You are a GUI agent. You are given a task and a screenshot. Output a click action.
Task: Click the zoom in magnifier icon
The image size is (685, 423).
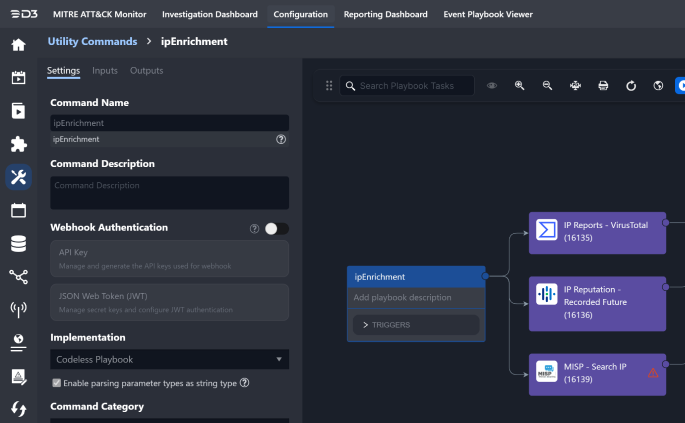520,86
